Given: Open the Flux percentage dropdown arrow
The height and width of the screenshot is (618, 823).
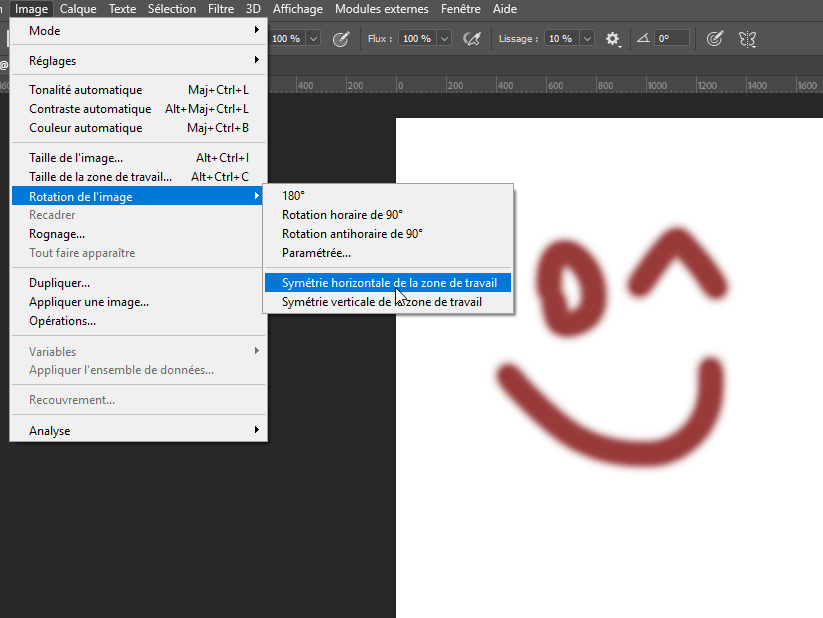Looking at the screenshot, I should coord(444,39).
